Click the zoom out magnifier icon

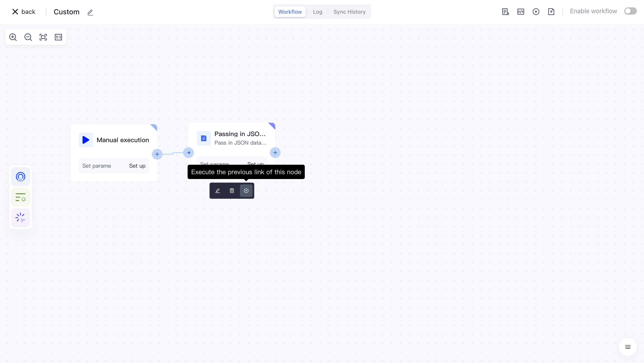pos(28,37)
